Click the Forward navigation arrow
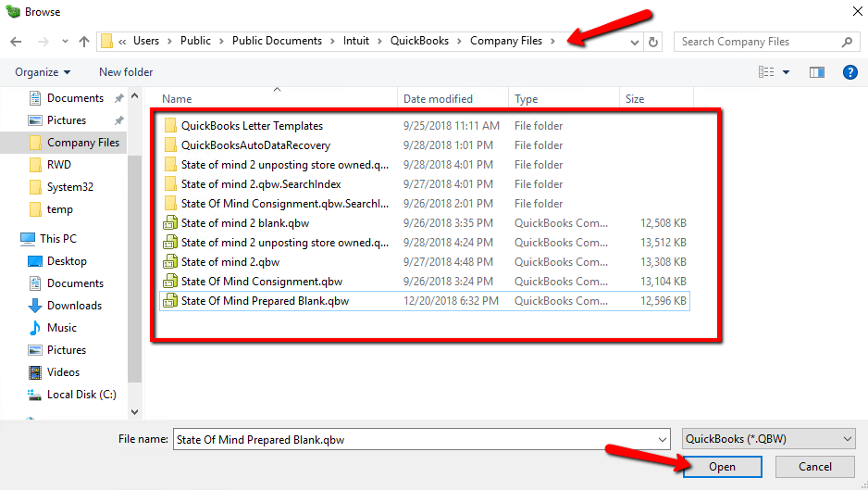 tap(43, 42)
